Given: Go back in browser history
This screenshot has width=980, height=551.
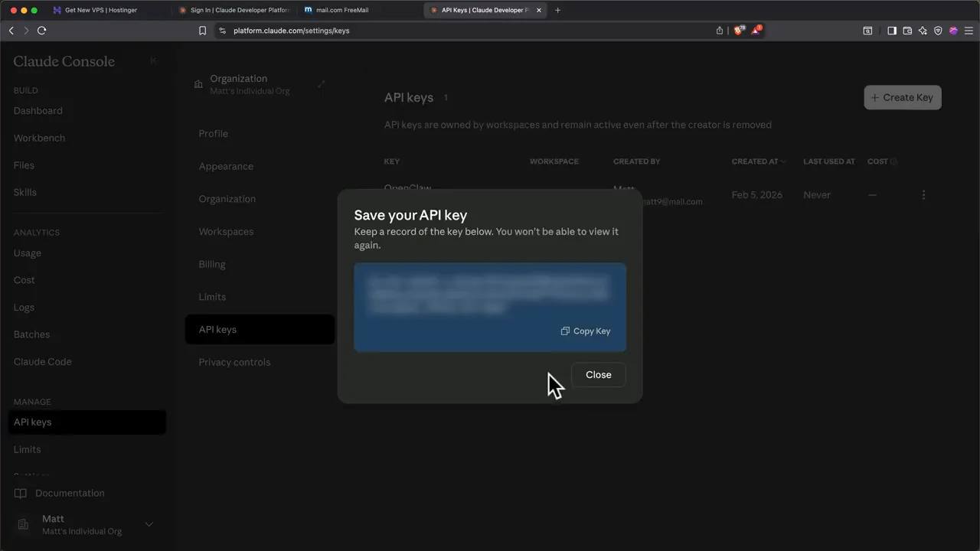Looking at the screenshot, I should tap(11, 31).
